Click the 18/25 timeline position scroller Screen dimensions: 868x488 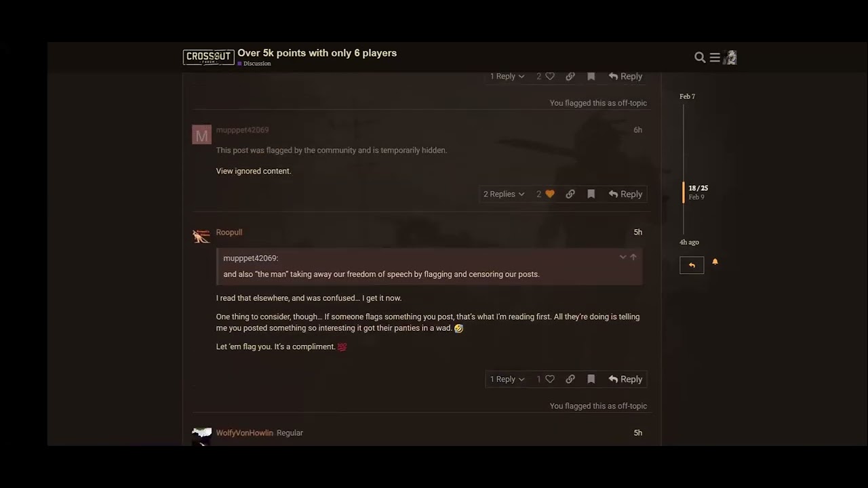[698, 192]
